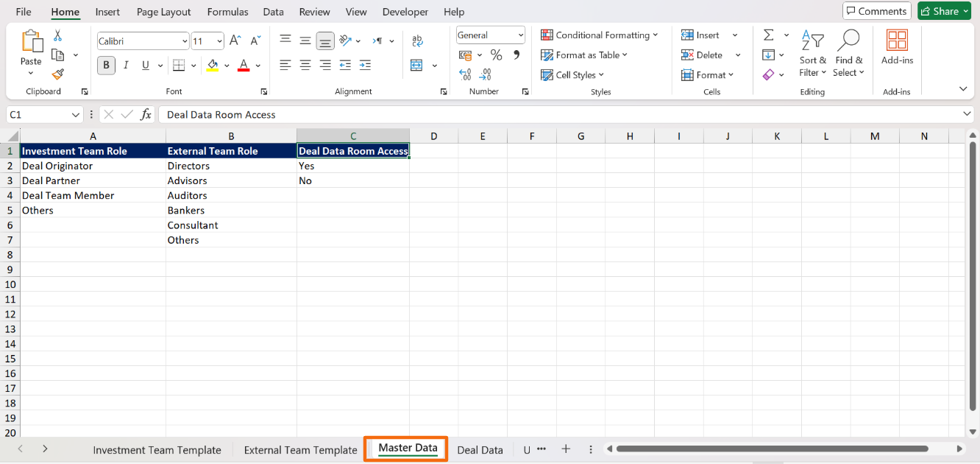Click the Cut scissors icon

pos(57,35)
